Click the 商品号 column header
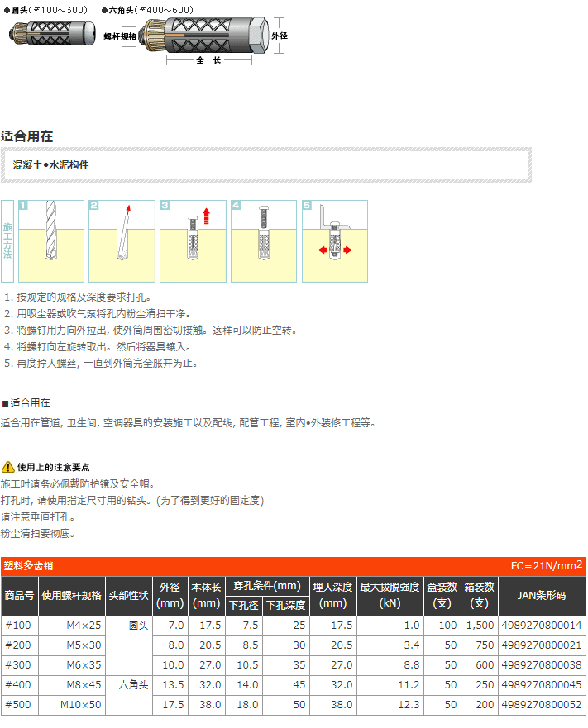 [x=19, y=595]
